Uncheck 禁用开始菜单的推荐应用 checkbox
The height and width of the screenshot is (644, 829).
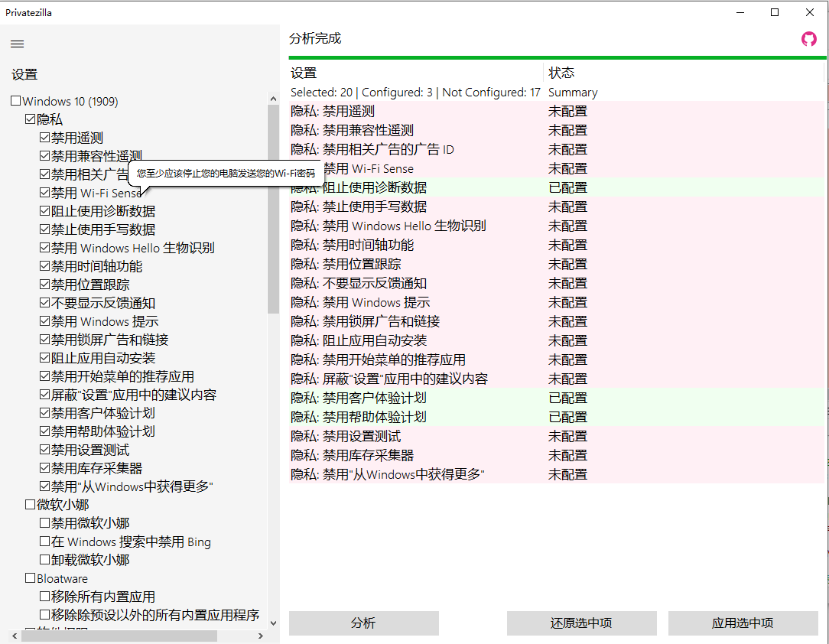tap(45, 376)
